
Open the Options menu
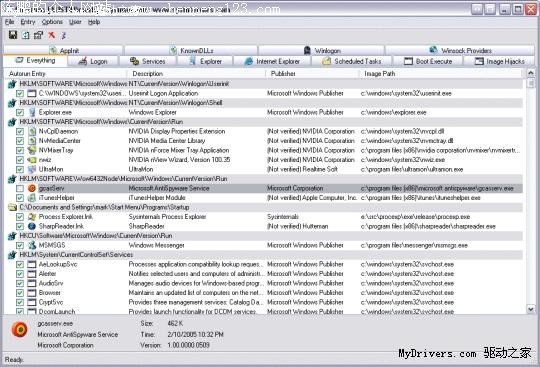click(x=52, y=22)
